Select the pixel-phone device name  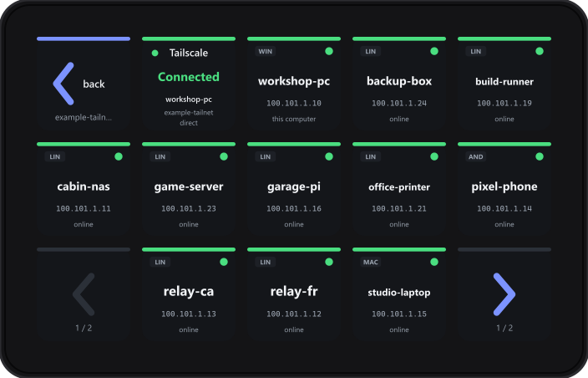[x=504, y=187]
